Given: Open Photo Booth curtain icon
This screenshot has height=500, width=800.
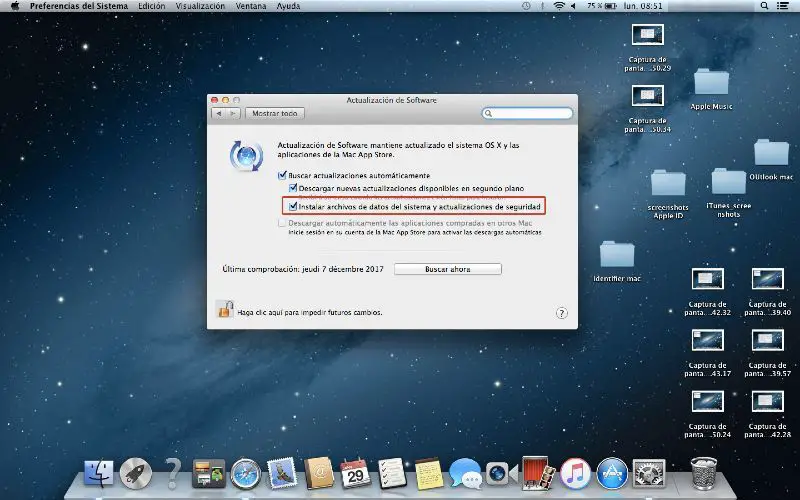Looking at the screenshot, I should point(538,473).
